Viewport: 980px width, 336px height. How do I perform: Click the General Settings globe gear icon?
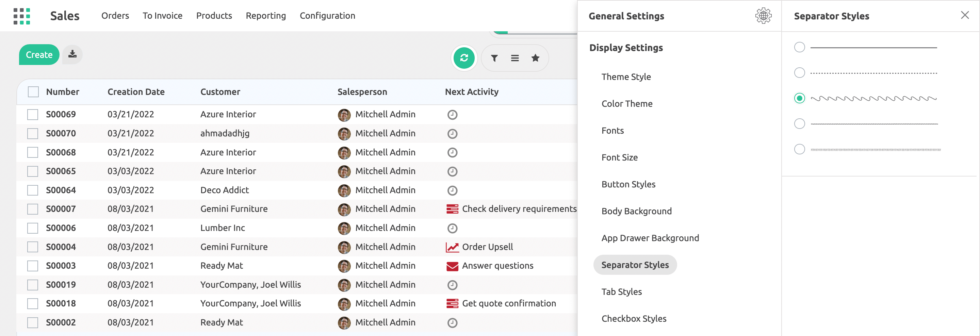[763, 16]
